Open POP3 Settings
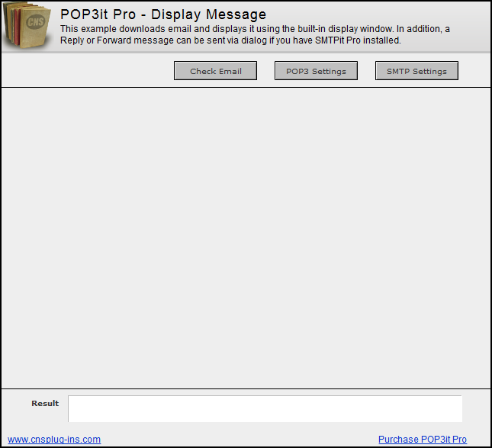 tap(316, 71)
